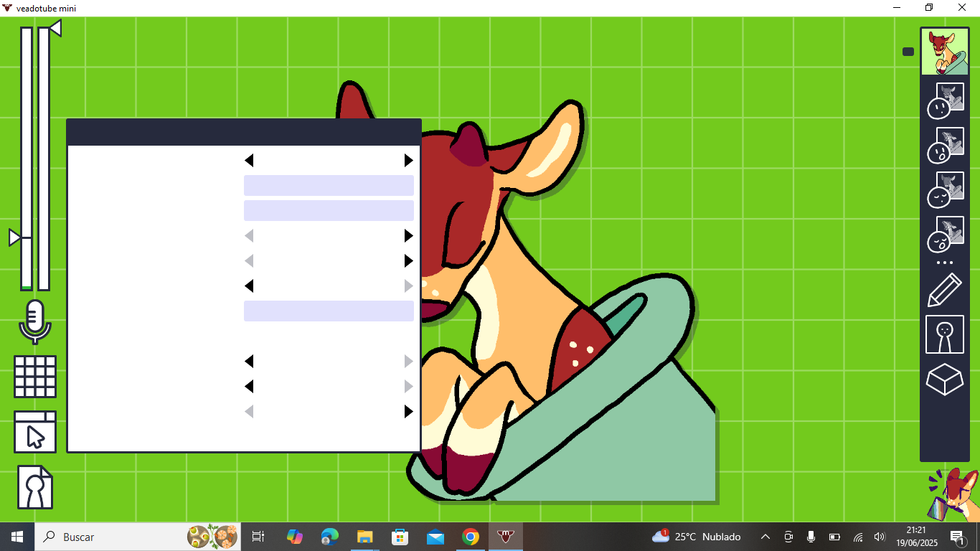Click the top row's left arrow in panel
This screenshot has width=980, height=551.
tap(249, 160)
